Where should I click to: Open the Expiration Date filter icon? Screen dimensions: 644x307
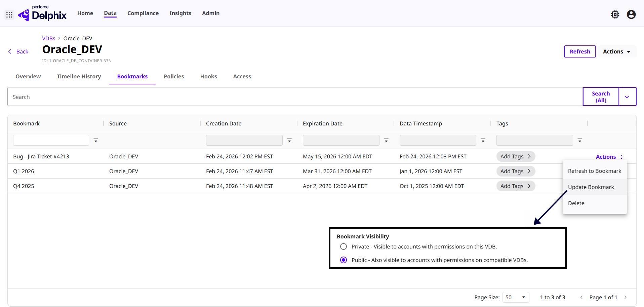(386, 140)
